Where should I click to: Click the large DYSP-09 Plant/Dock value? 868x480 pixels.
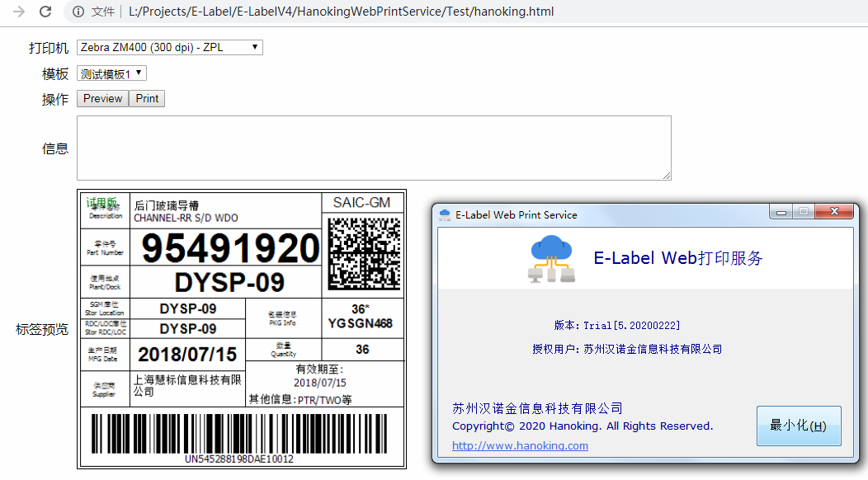click(229, 282)
